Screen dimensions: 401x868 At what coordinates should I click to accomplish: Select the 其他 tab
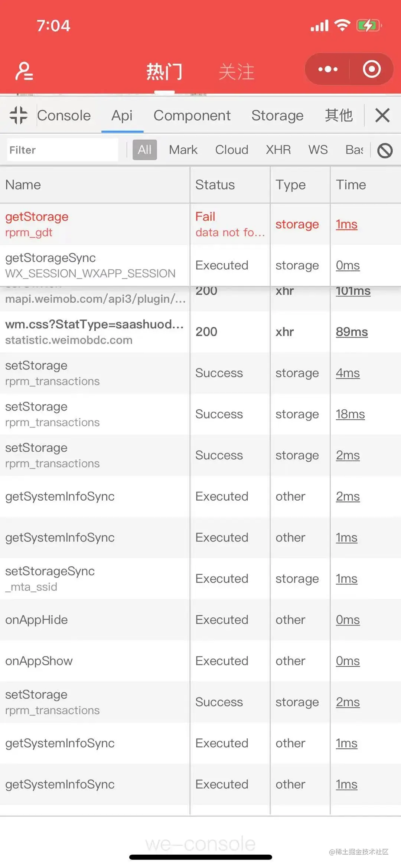(x=339, y=115)
